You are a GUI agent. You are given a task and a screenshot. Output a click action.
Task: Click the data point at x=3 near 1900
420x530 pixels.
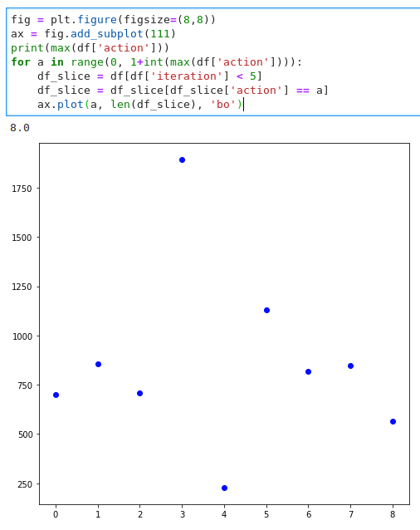coord(182,159)
